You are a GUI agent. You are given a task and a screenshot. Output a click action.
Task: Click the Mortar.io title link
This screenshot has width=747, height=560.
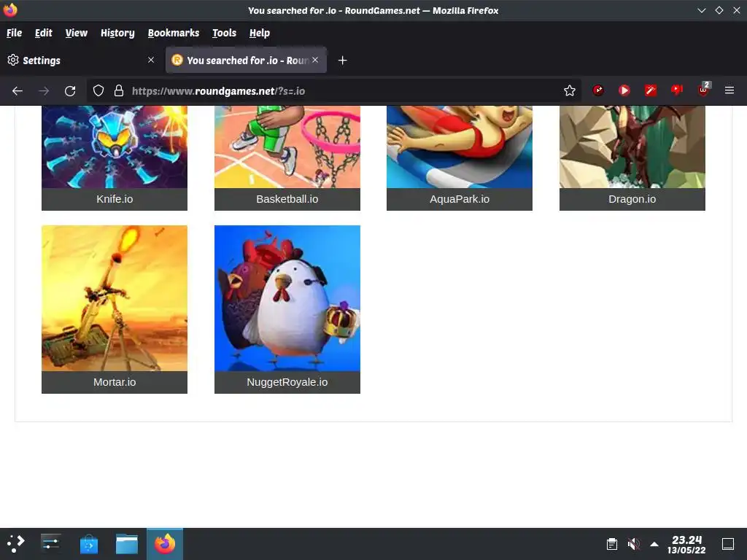click(x=115, y=382)
